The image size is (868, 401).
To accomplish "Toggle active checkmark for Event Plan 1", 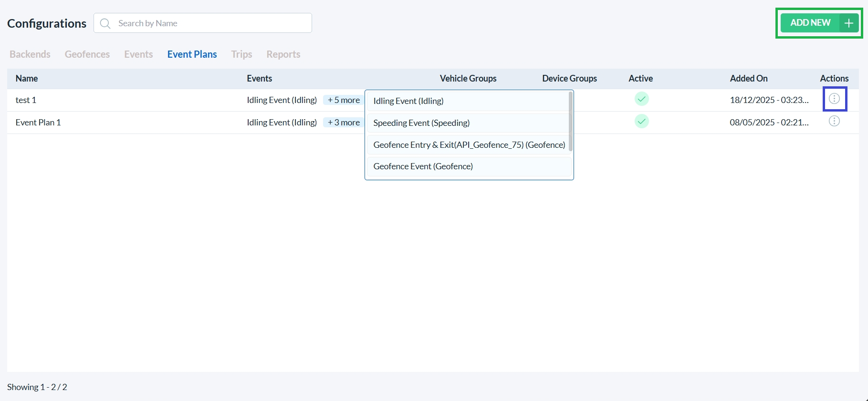I will 641,122.
